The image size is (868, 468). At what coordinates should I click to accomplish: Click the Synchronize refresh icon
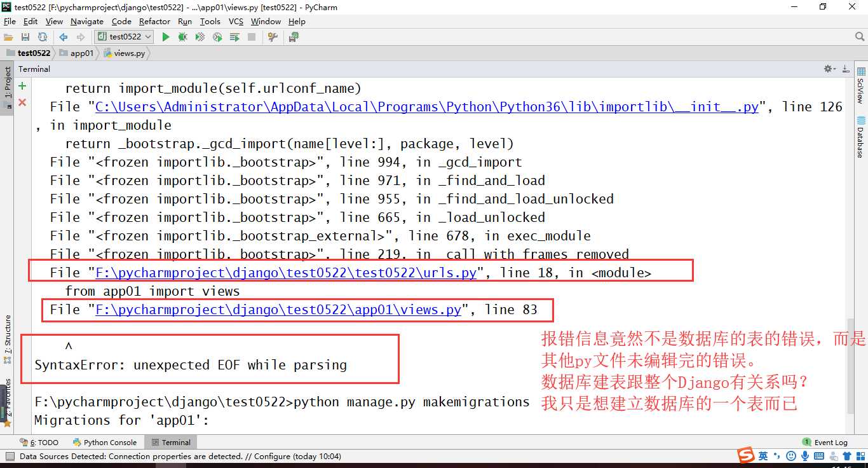tap(43, 37)
